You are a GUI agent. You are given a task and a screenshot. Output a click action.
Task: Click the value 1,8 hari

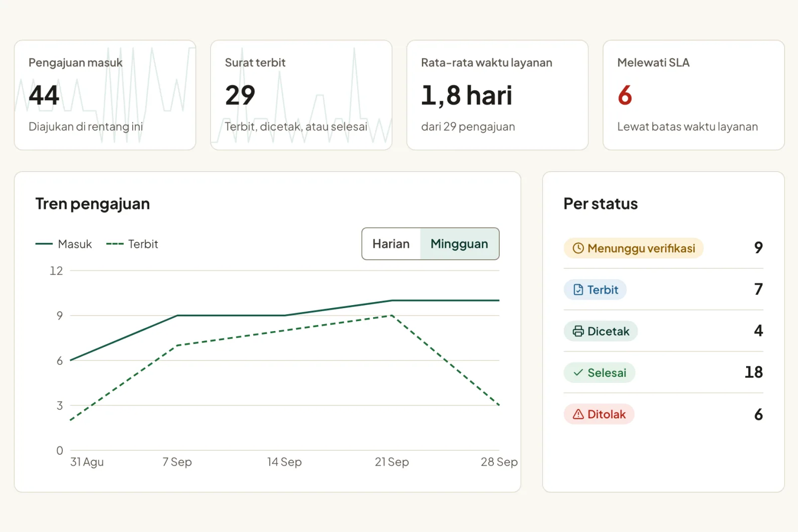click(x=466, y=95)
